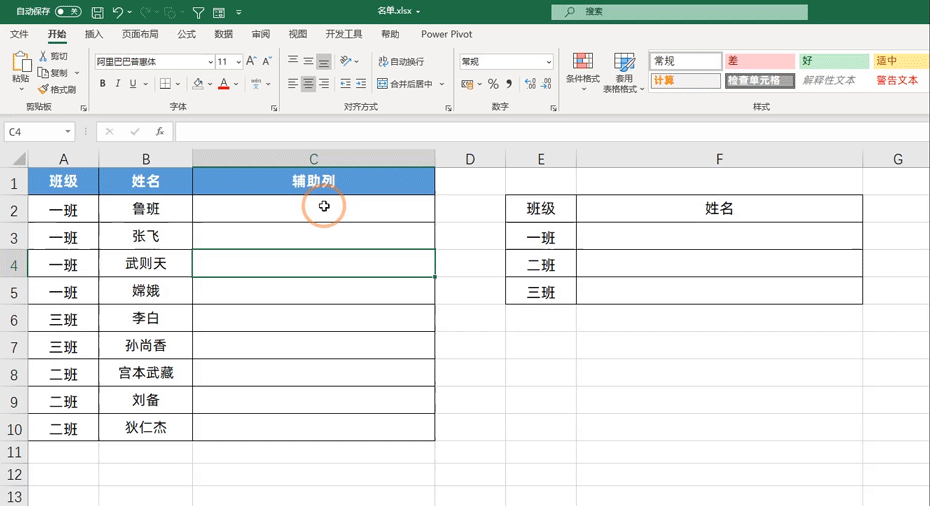Increase decimal places
Image resolution: width=930 pixels, height=506 pixels.
(x=530, y=84)
